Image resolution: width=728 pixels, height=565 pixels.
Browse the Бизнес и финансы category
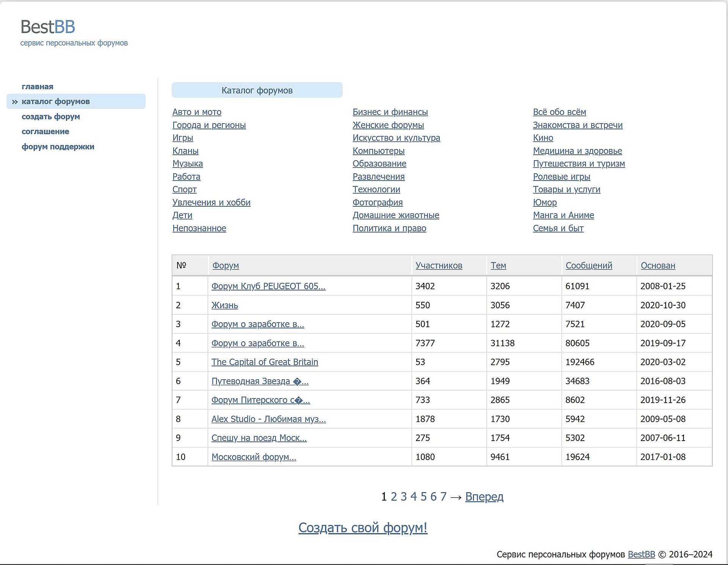coord(390,112)
